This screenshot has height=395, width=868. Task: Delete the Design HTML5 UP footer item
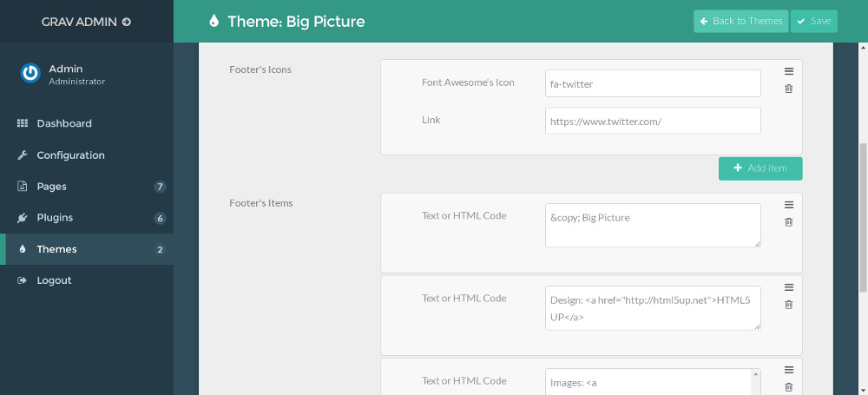[x=789, y=305]
